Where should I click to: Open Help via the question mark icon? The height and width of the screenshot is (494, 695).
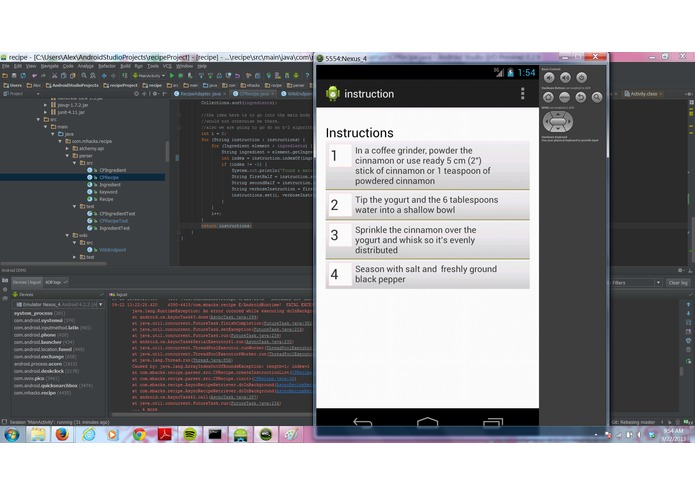(307, 76)
